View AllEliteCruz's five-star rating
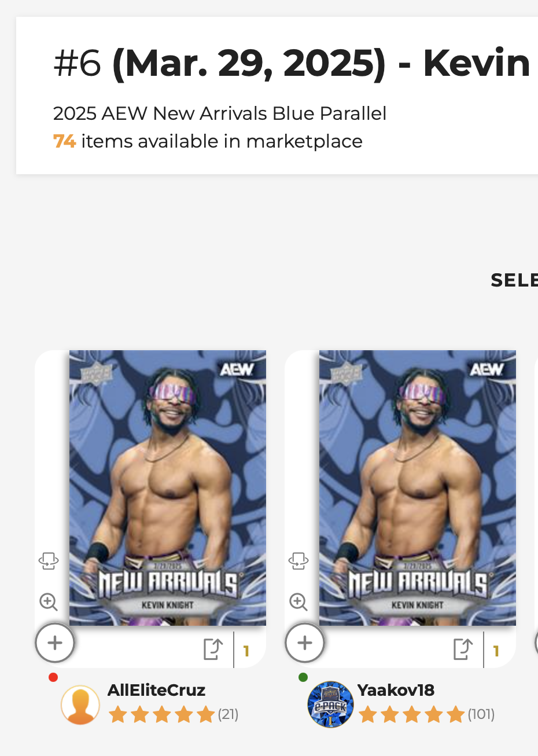538x756 pixels. (162, 715)
